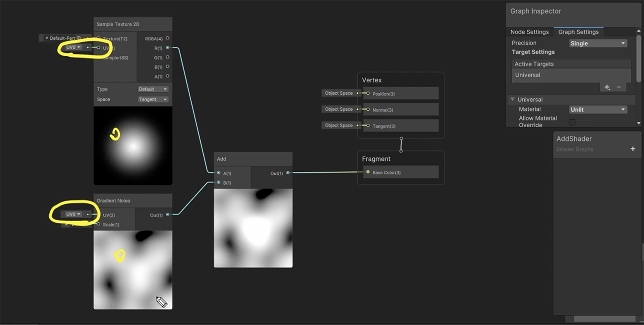Click the RGBA(4) output port on Sample Texture 2D
This screenshot has width=644, height=325.
168,38
